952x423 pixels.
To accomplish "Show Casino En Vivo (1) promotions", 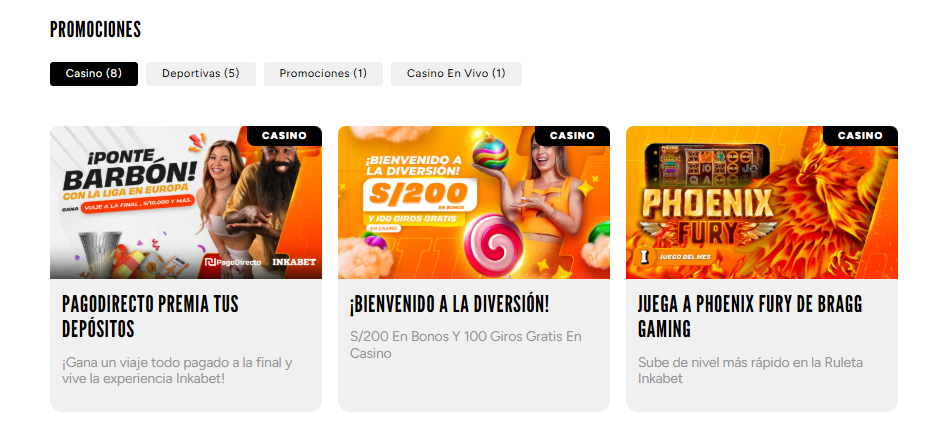I will coord(456,73).
